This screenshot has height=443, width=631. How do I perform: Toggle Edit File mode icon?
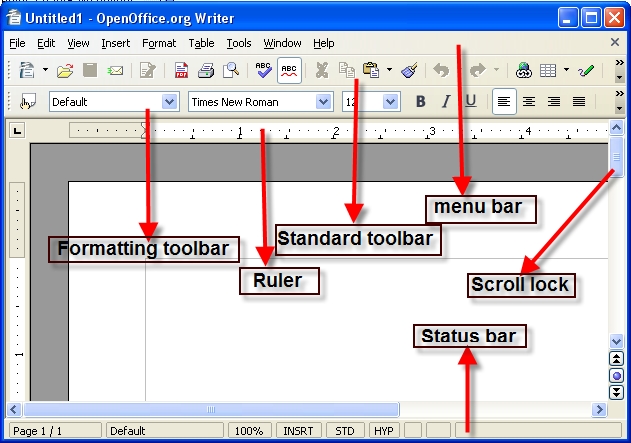pyautogui.click(x=147, y=70)
